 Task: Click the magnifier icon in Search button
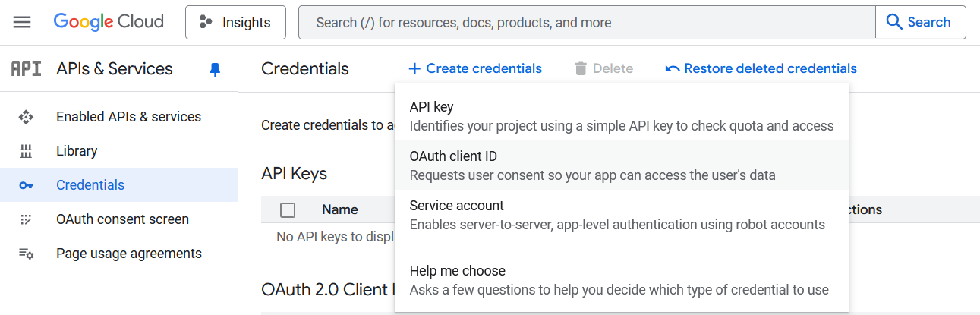tap(894, 22)
